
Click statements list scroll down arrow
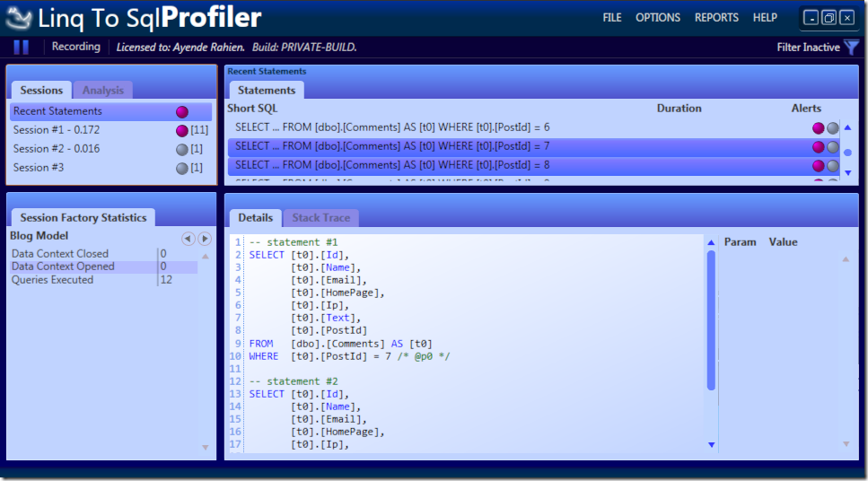tap(847, 172)
